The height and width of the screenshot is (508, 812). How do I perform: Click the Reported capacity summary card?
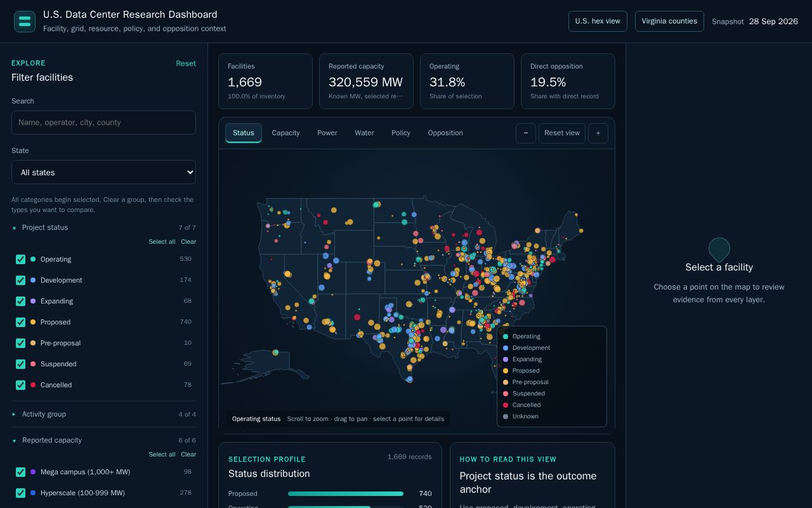click(x=366, y=81)
